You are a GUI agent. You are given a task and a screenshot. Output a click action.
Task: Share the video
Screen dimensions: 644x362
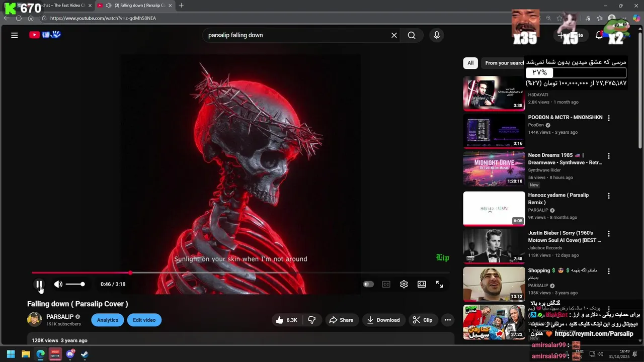point(341,320)
